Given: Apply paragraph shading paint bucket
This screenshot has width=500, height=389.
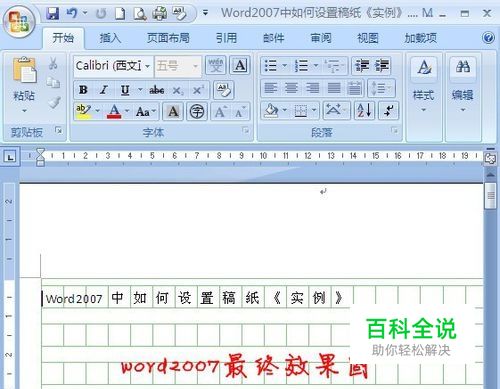Looking at the screenshot, I should click(x=271, y=111).
